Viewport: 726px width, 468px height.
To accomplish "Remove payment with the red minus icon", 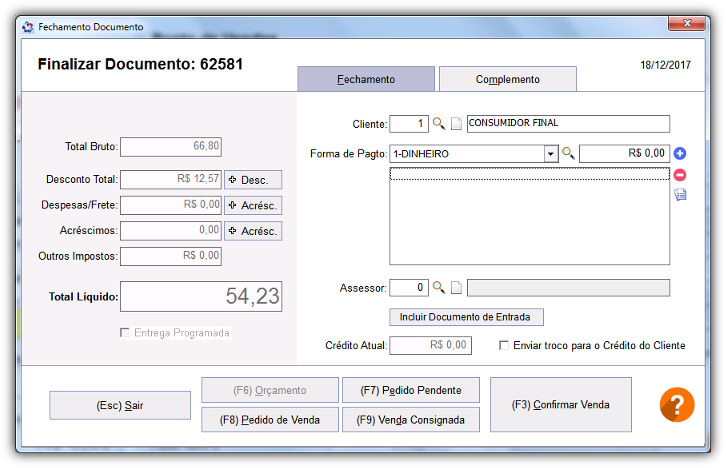I will [680, 175].
